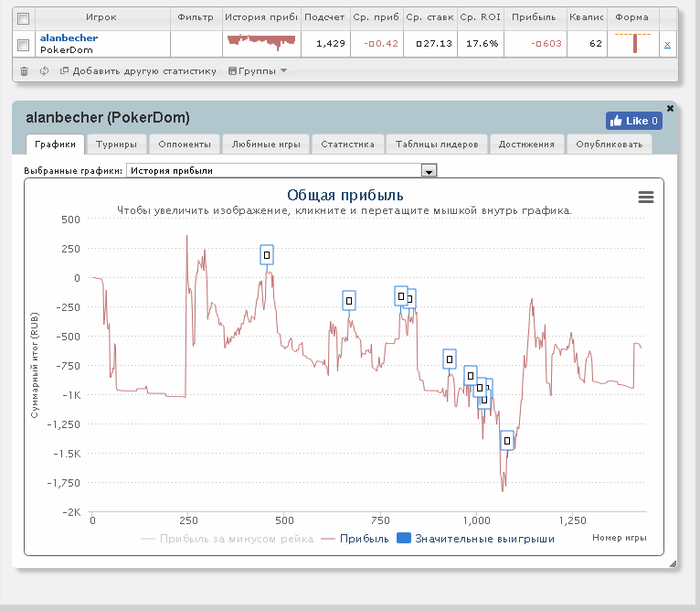Image resolution: width=700 pixels, height=611 pixels.
Task: Click the 62 value under Квалис column
Action: click(x=596, y=43)
